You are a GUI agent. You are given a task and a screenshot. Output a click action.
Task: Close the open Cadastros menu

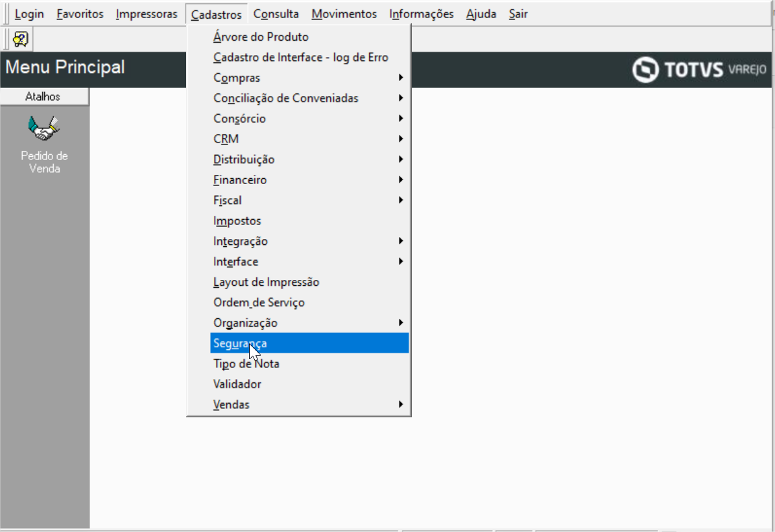click(216, 14)
